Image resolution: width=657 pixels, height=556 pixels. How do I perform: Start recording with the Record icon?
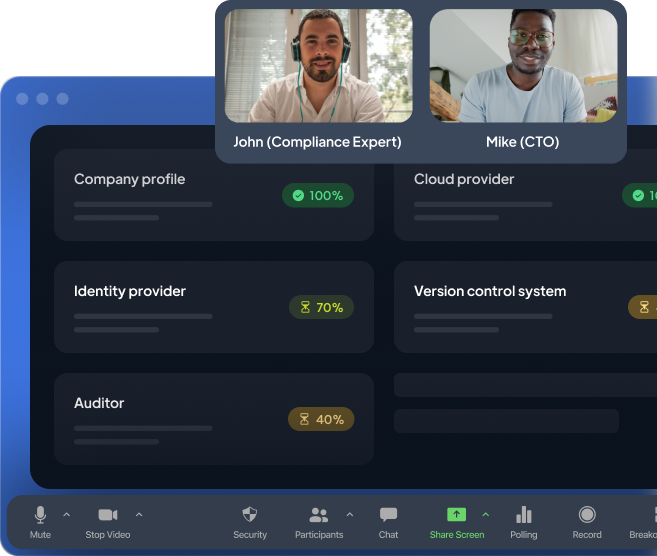click(587, 515)
